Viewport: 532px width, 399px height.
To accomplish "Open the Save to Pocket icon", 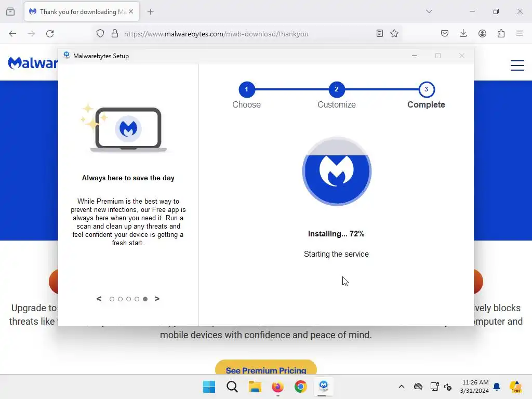I will [445, 33].
